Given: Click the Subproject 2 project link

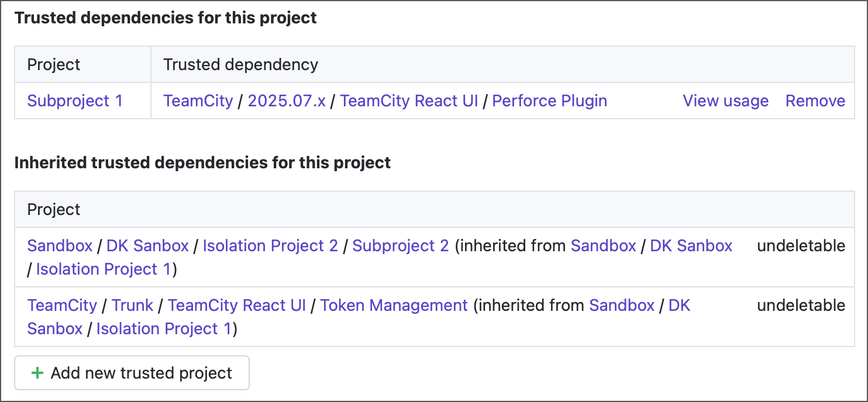Looking at the screenshot, I should coord(400,245).
